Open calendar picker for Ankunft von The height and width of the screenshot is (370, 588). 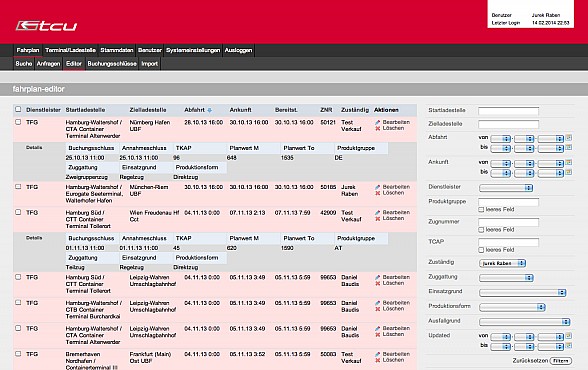569,162
